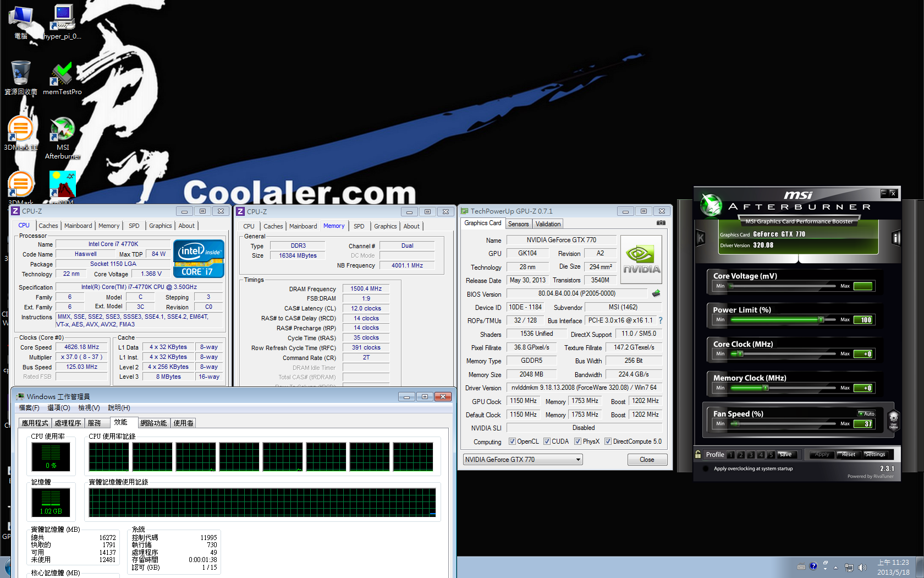The width and height of the screenshot is (924, 578).
Task: Click the Graphics tab in left CPU-Z
Action: (x=161, y=226)
